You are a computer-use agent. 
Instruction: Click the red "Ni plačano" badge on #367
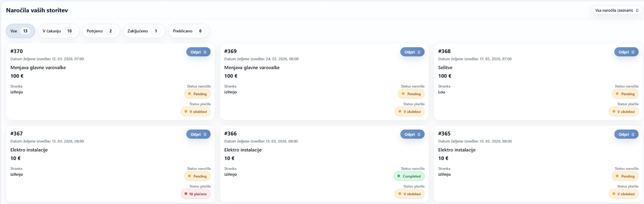tap(195, 194)
